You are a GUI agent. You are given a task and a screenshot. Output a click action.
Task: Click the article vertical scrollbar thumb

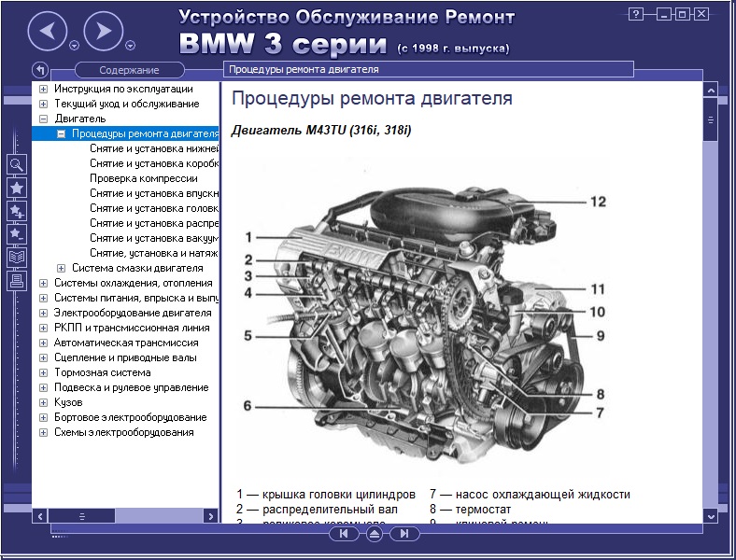(711, 119)
